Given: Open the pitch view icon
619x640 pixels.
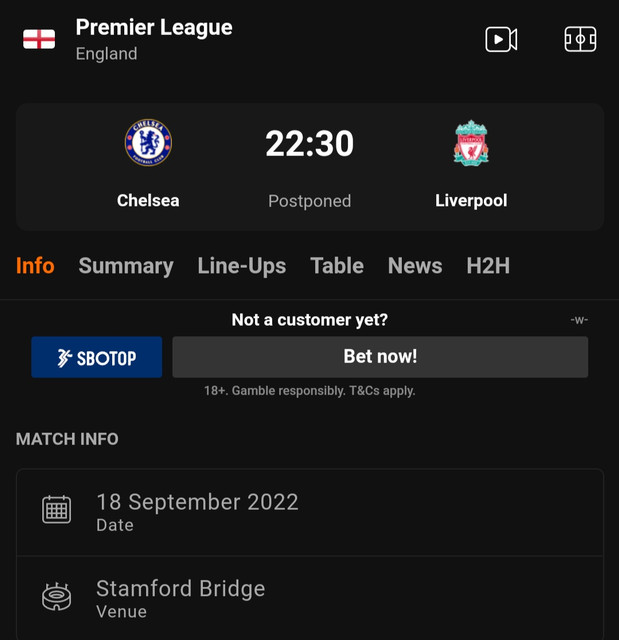Looking at the screenshot, I should click(x=580, y=40).
